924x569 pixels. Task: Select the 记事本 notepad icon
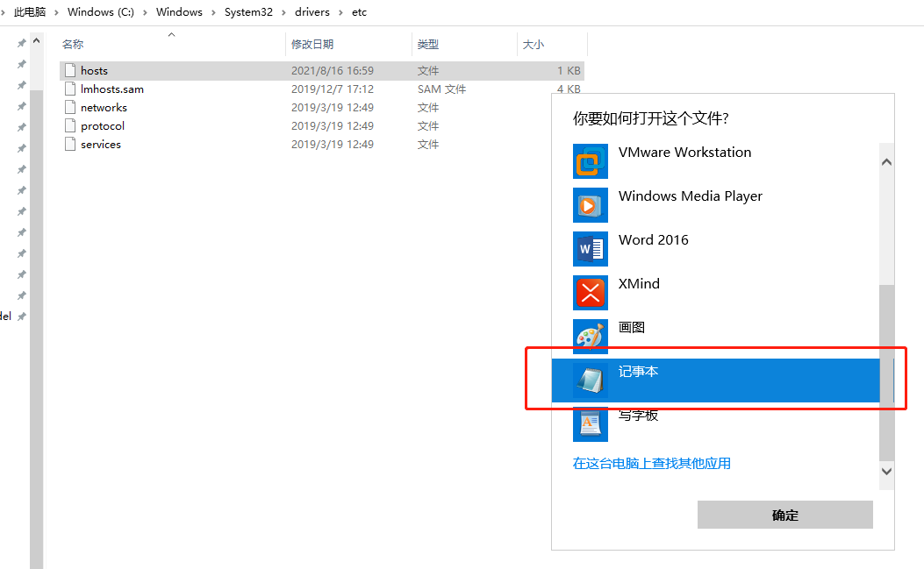pos(590,380)
